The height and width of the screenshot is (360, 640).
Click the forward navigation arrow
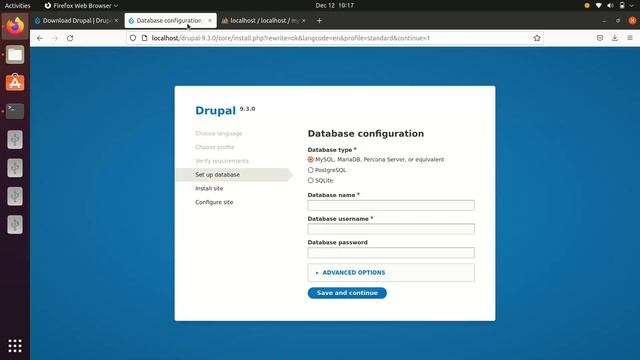[x=55, y=38]
